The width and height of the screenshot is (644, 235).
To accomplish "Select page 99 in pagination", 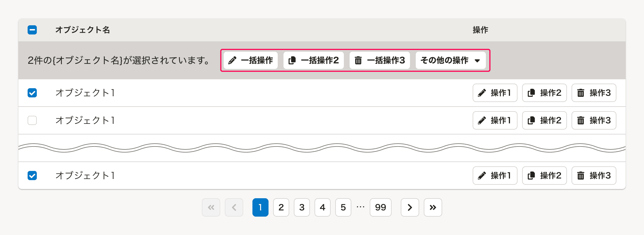I will [x=380, y=207].
